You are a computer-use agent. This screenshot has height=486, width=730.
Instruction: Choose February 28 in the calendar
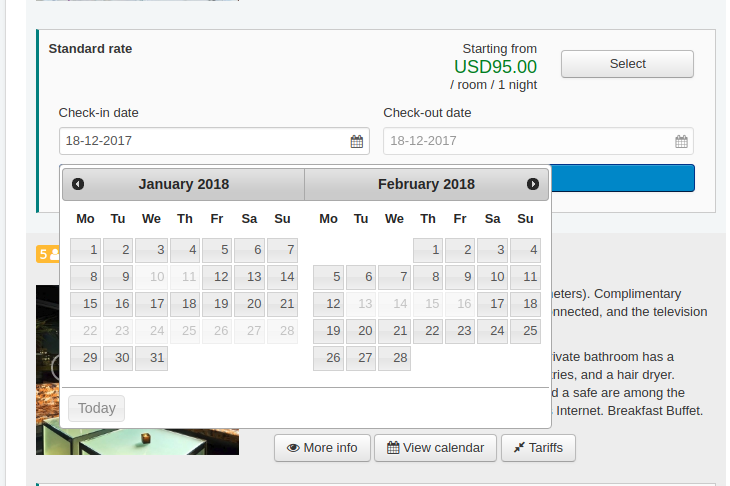coord(394,358)
